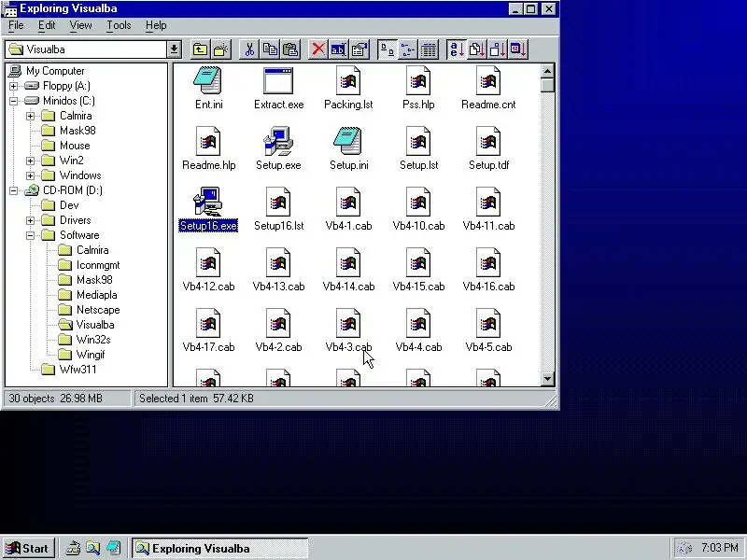Select the Vb4-17.cab file

(x=208, y=331)
